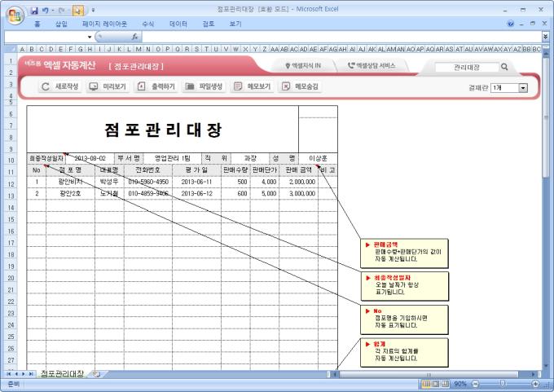This screenshot has height=392, width=554.
Task: Click the 판매금액 memo note box
Action: pyautogui.click(x=404, y=253)
